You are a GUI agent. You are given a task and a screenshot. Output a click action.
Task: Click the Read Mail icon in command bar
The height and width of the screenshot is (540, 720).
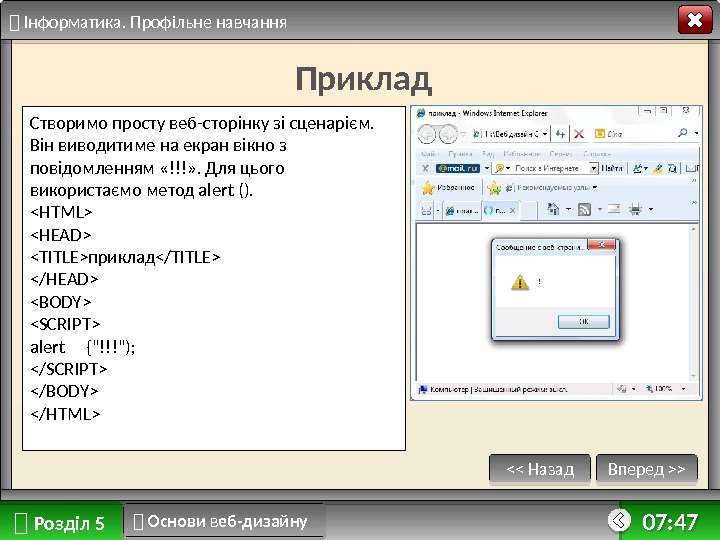point(614,209)
